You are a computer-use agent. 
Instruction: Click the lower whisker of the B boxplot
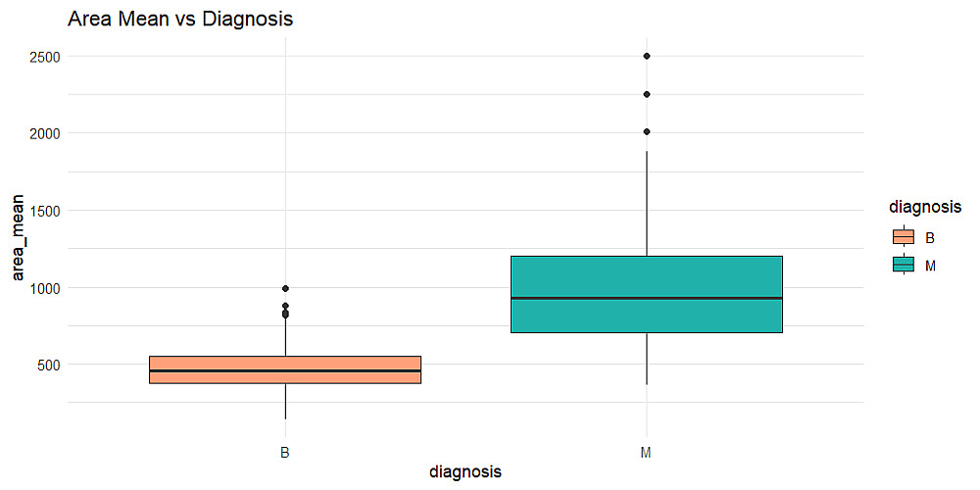pos(285,402)
